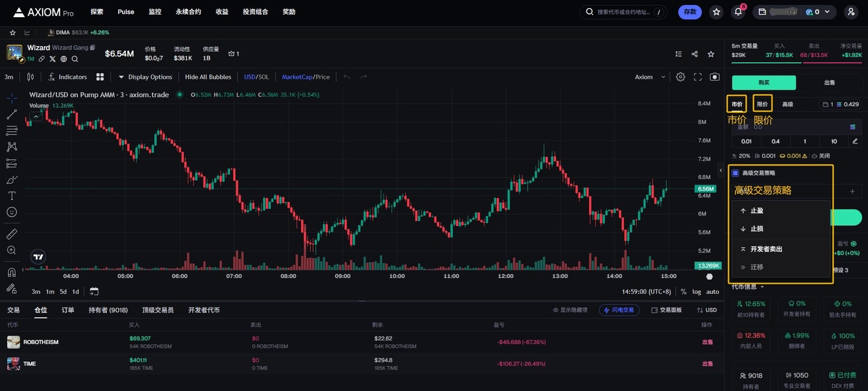Open the Axiom chart source dropdown
The width and height of the screenshot is (868, 391).
(650, 77)
